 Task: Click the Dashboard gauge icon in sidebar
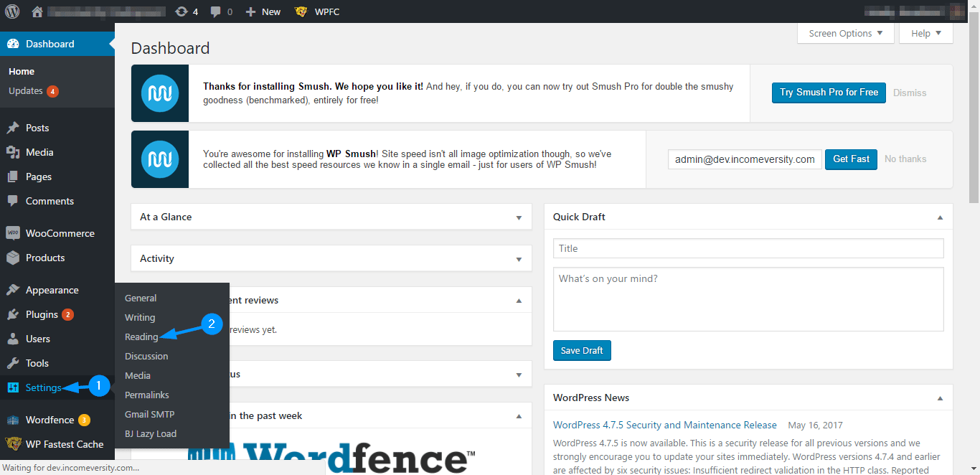point(13,44)
